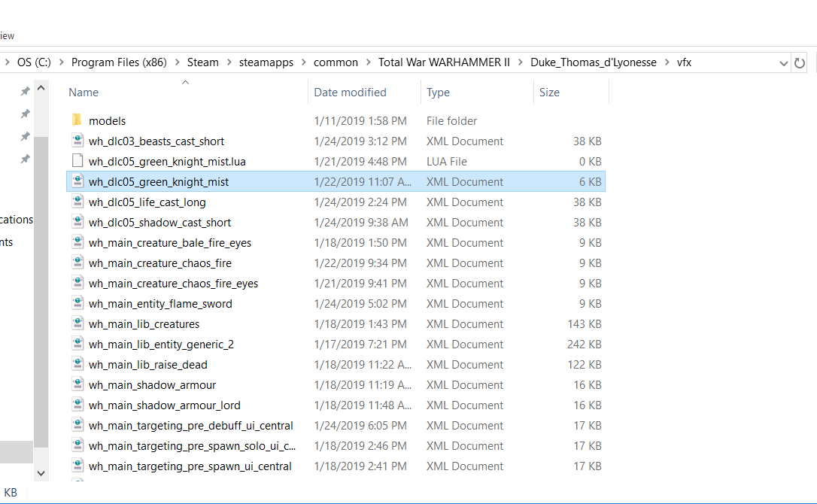817x504 pixels.
Task: Go to common folder in breadcrumb
Action: 336,62
